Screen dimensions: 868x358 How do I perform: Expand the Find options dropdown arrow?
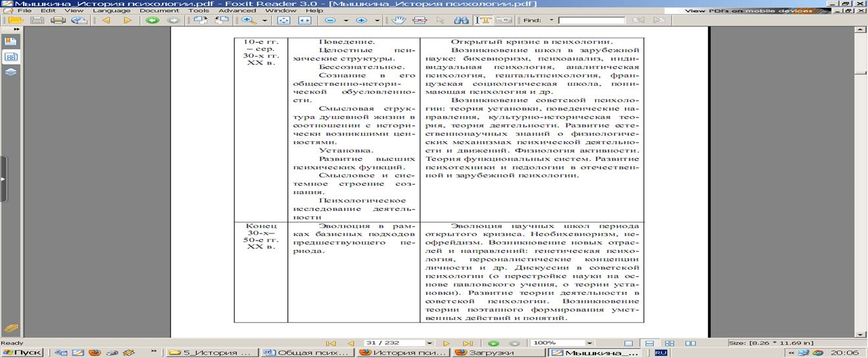[x=551, y=20]
